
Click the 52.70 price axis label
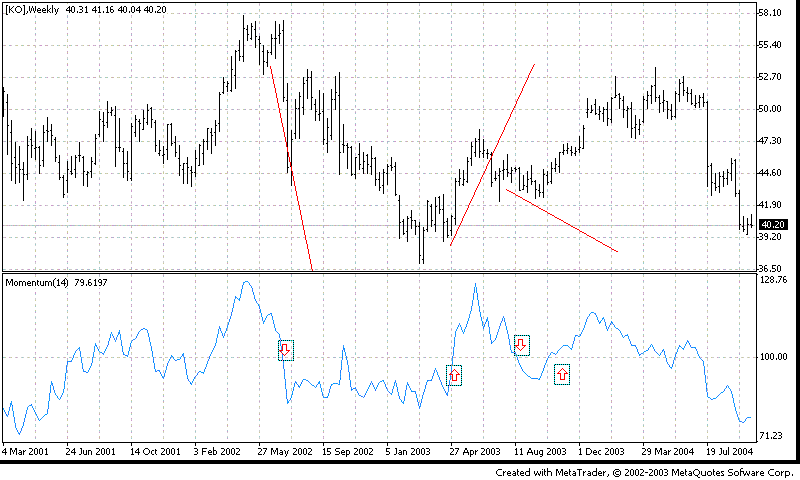click(770, 77)
